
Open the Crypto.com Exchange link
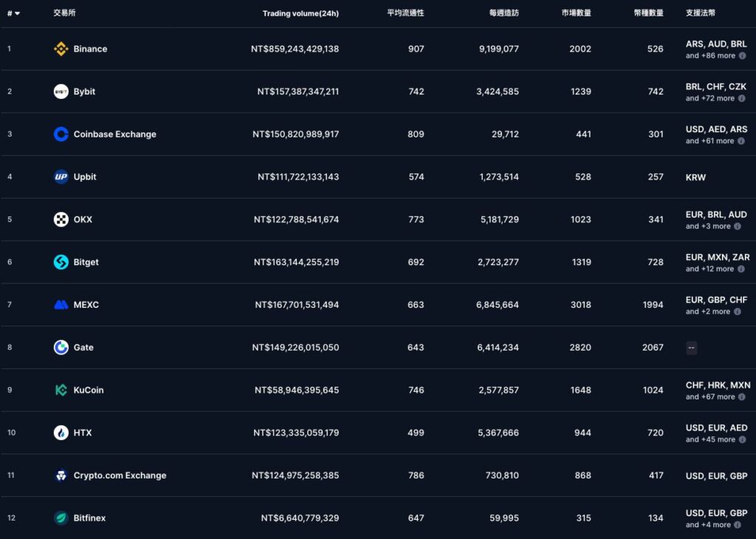120,476
